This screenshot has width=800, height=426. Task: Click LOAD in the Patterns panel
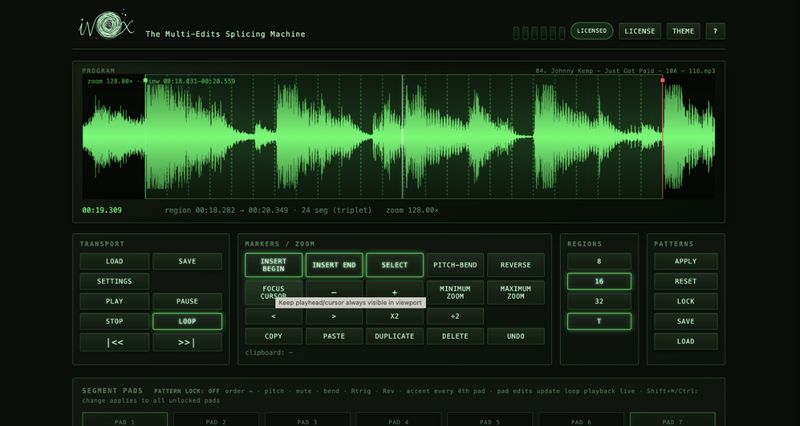coord(686,341)
